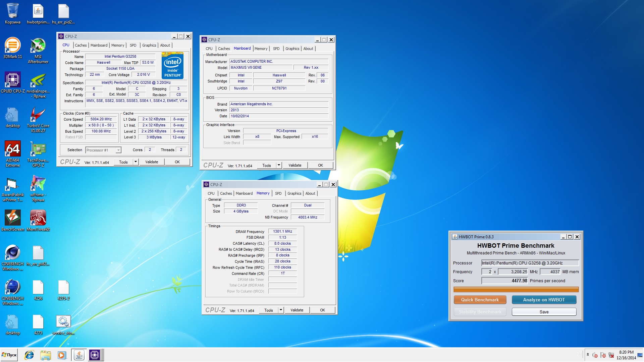Viewport: 644px width, 362px height.
Task: Open nvidiaInspector shortcut icon
Action: click(x=38, y=85)
